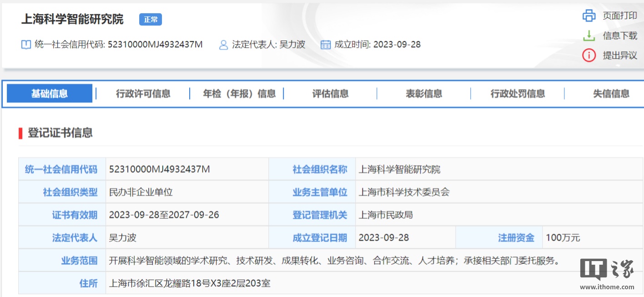Click the 登记管理机关 label
The height and width of the screenshot is (297, 644).
coord(320,215)
